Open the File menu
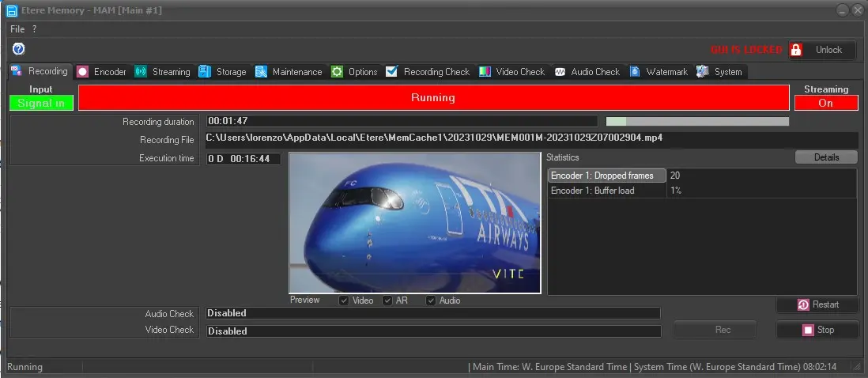Image resolution: width=868 pixels, height=378 pixels. click(x=17, y=28)
